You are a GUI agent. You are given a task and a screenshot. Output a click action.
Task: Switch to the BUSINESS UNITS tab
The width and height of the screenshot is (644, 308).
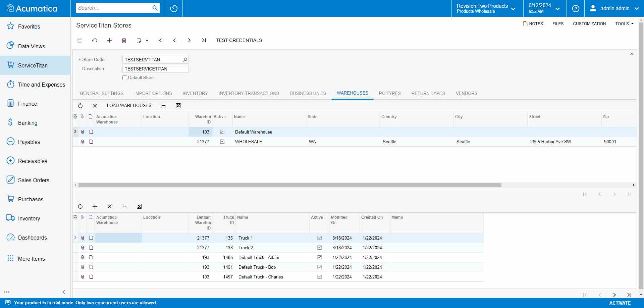pyautogui.click(x=308, y=93)
